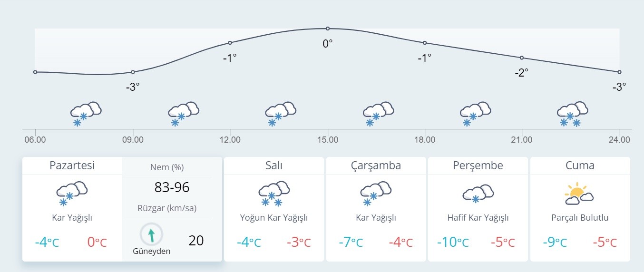644x272 pixels.
Task: Click Perşembe light snow icon
Action: click(x=478, y=194)
